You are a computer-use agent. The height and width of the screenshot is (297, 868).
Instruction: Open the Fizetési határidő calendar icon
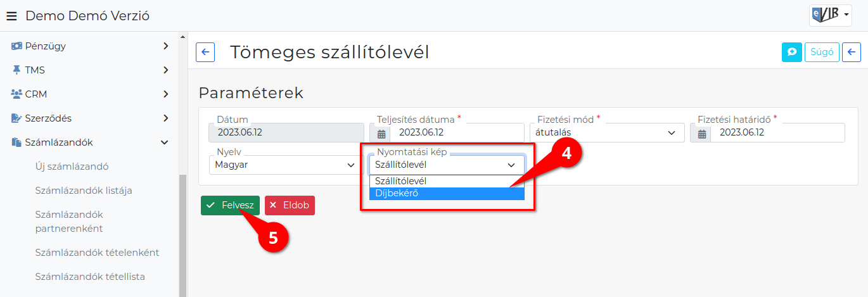pos(702,133)
